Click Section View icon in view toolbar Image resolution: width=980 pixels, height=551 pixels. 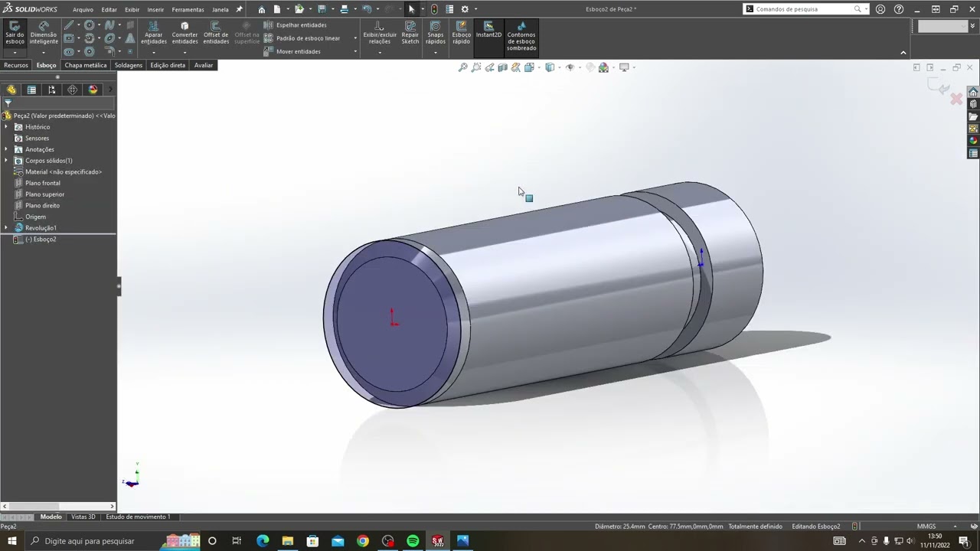tap(502, 67)
